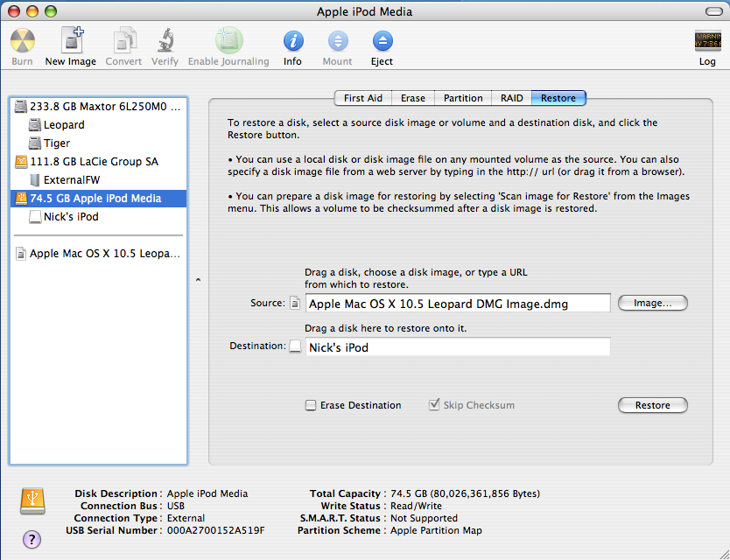Select the Restore tab
The height and width of the screenshot is (560, 730).
[x=558, y=98]
